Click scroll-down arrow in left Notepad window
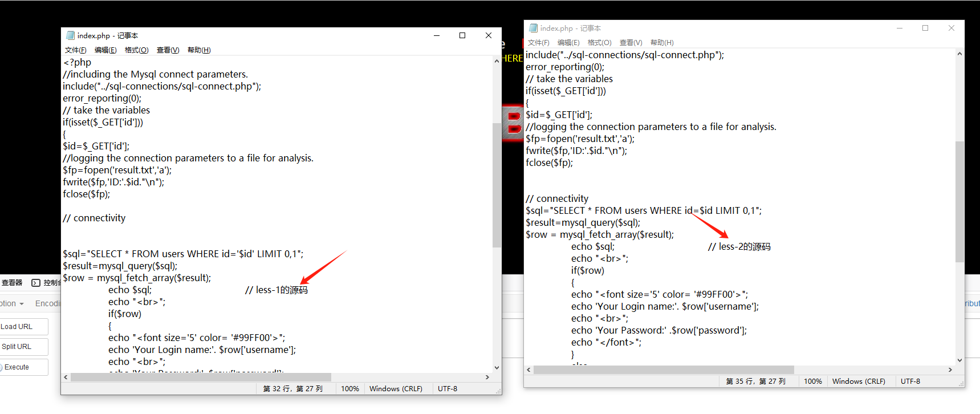The width and height of the screenshot is (980, 414). pos(497,368)
